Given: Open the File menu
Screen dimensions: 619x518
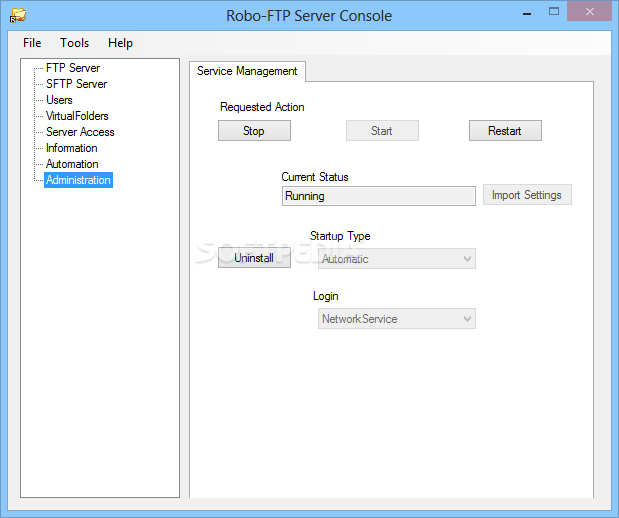Looking at the screenshot, I should click(32, 43).
